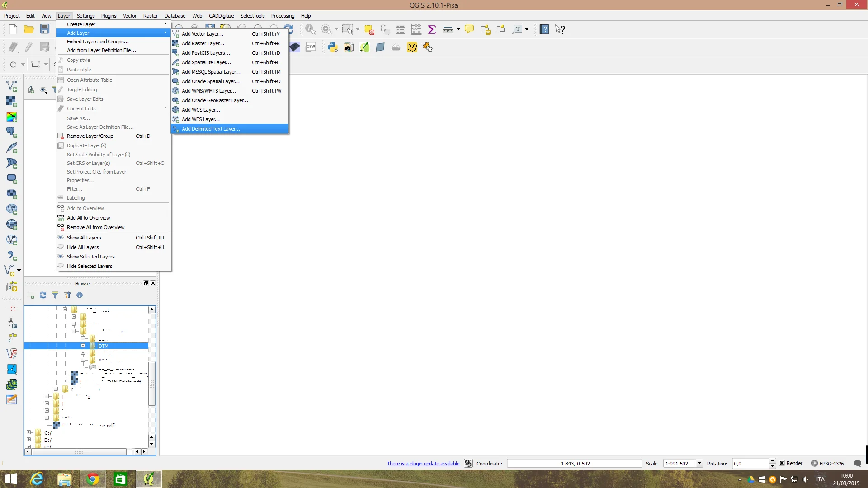Select Add Delimited Text Layer menu item
Screen dimensions: 868x488
(230, 129)
